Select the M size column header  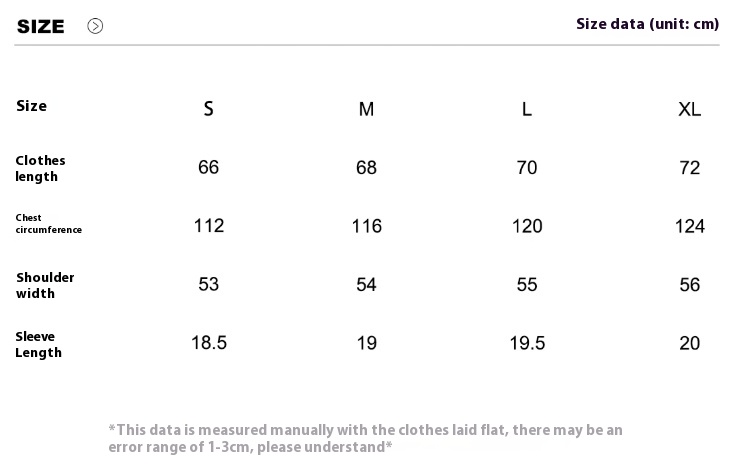(x=366, y=109)
